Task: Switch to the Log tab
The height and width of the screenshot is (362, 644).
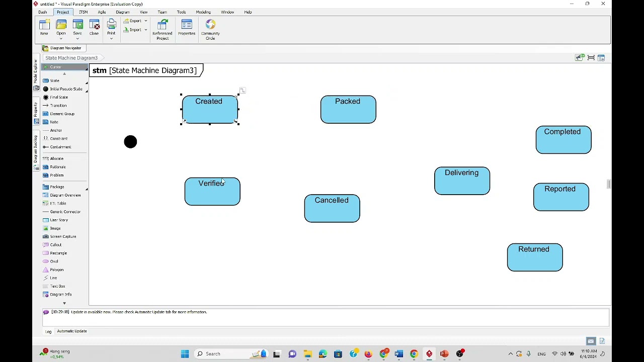Action: tap(48, 331)
